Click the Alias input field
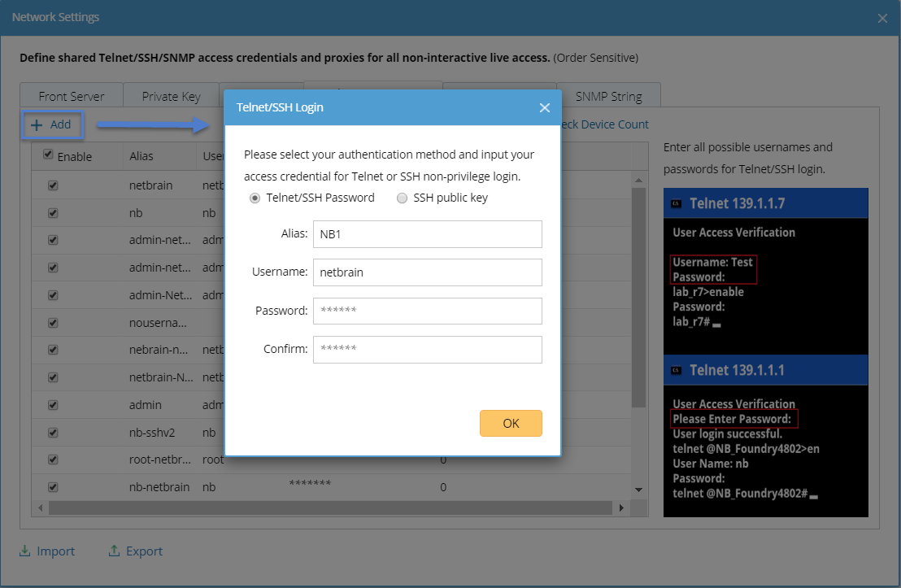The width and height of the screenshot is (901, 588). tap(427, 234)
